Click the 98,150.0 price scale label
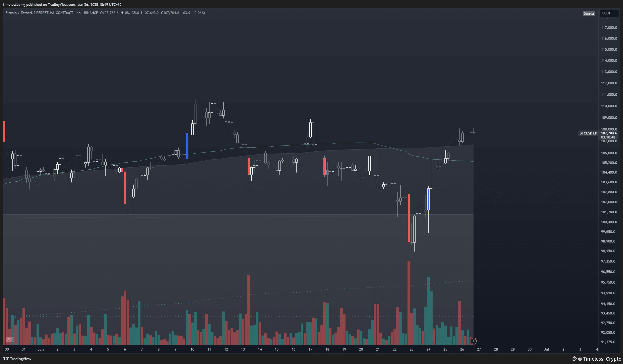Viewport: 623px width, 364px height. click(608, 251)
